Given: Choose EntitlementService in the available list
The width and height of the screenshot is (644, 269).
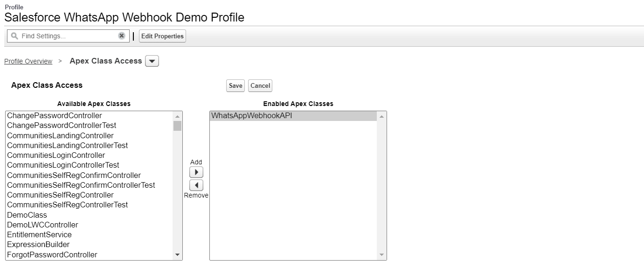Looking at the screenshot, I should click(40, 234).
